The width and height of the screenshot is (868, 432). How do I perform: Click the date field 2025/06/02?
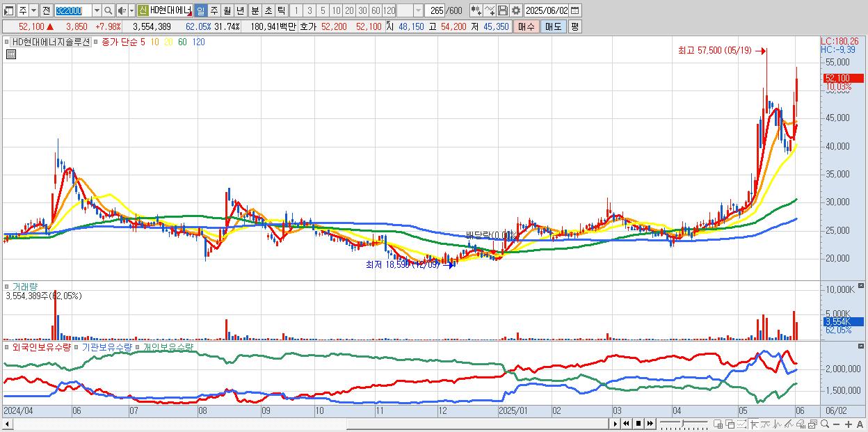point(546,10)
